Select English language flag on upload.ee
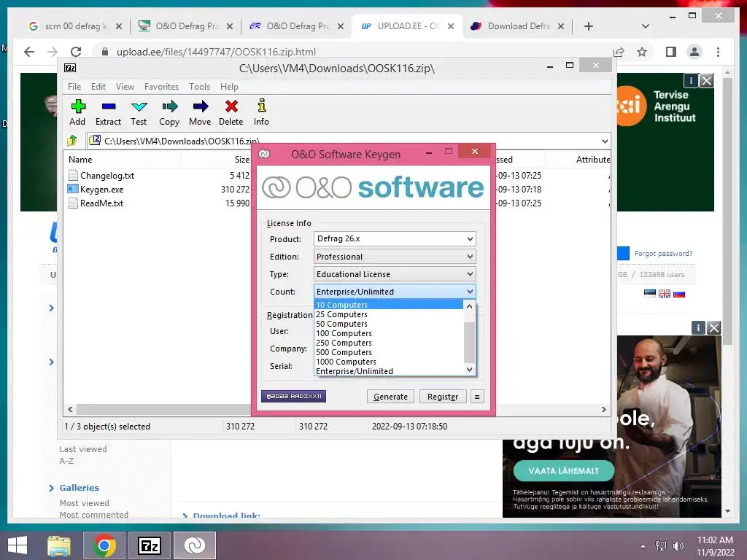747x560 pixels. [x=665, y=293]
